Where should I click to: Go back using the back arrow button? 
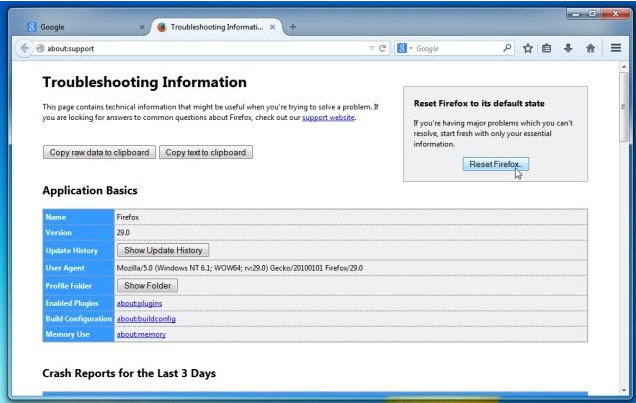(24, 48)
